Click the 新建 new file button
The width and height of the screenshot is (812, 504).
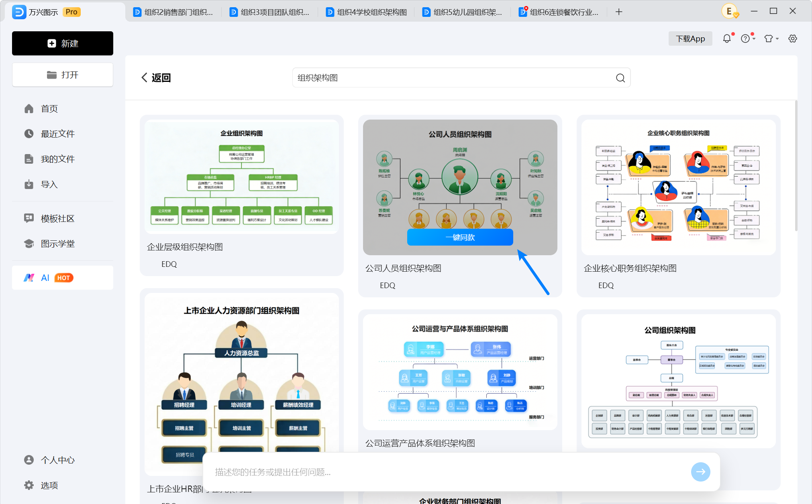(x=63, y=43)
